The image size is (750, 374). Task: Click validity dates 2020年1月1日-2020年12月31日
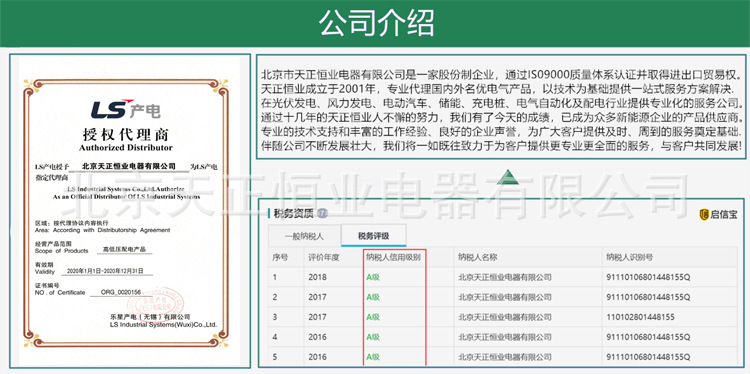coord(105,271)
